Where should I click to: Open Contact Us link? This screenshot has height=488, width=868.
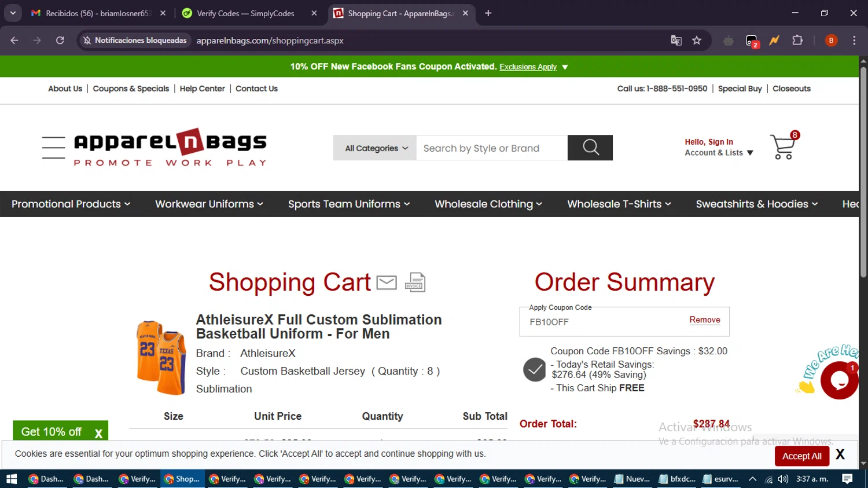click(256, 89)
